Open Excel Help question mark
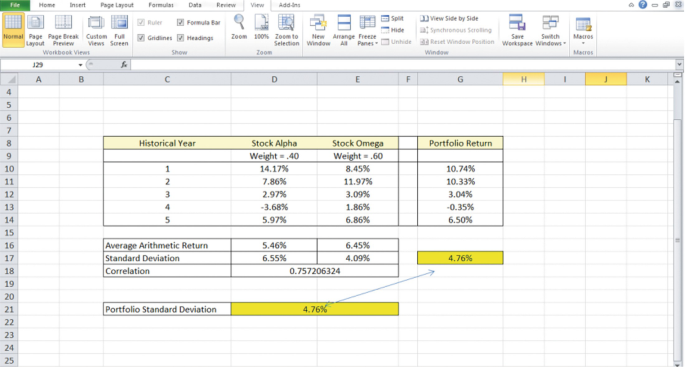This screenshot has height=367, width=685. pyautogui.click(x=643, y=5)
